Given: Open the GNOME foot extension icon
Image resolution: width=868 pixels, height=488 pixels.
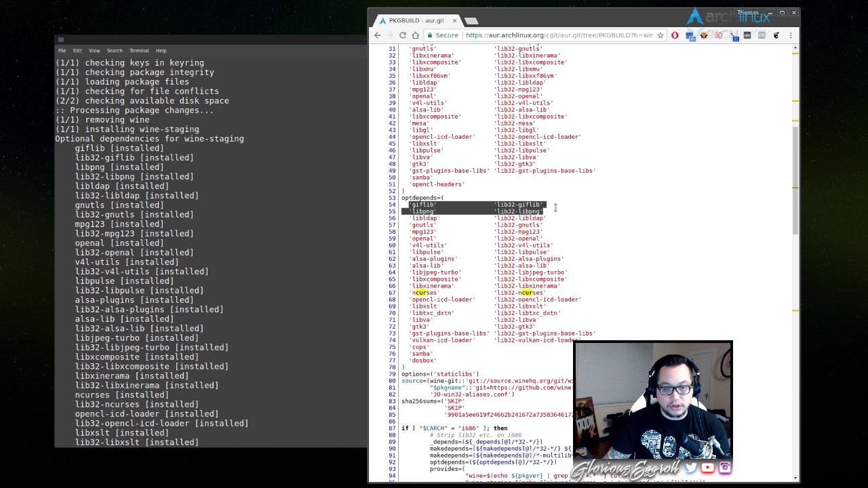Looking at the screenshot, I should coord(776,35).
